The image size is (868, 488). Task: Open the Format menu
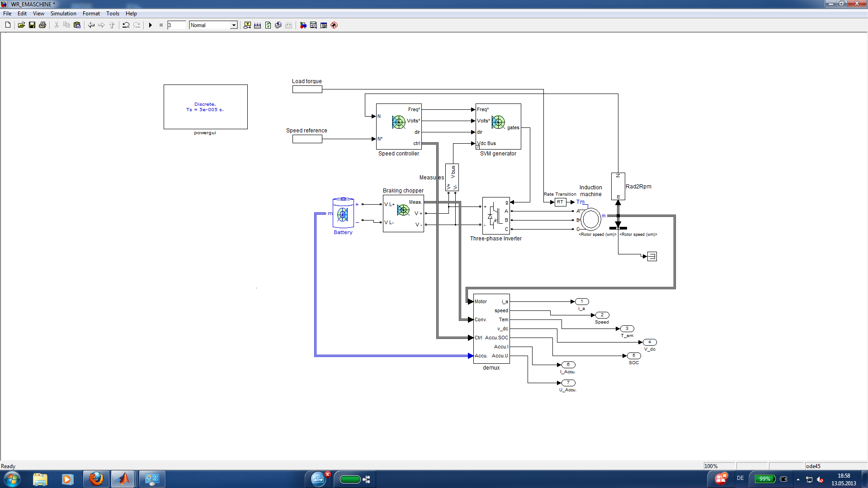point(91,14)
